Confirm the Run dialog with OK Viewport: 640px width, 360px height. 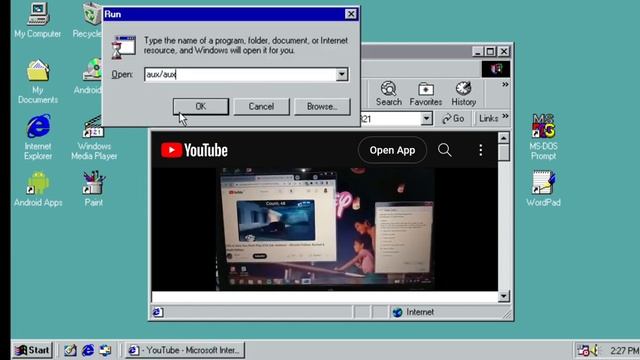click(200, 107)
